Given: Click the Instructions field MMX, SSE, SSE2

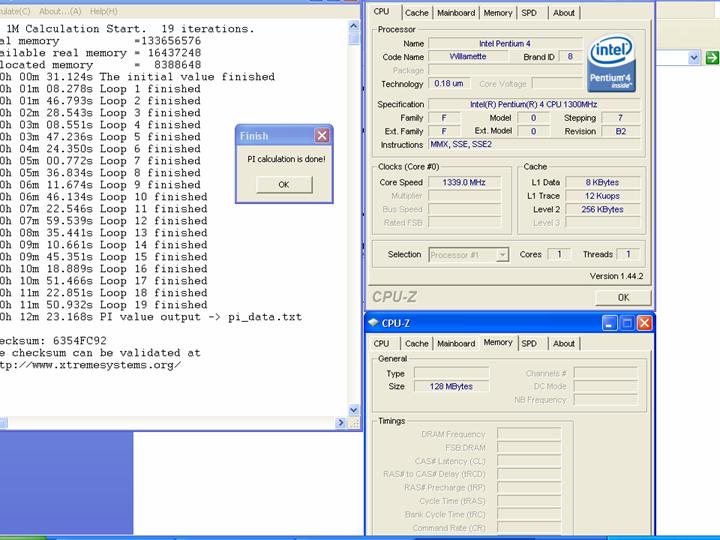Looking at the screenshot, I should (534, 144).
